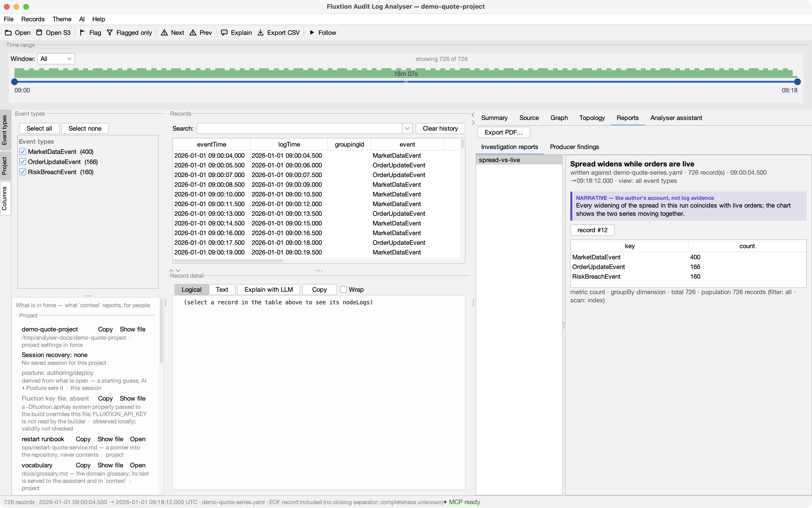Viewport: 812px width, 508px height.
Task: Switch record detail to Logical view
Action: pyautogui.click(x=191, y=290)
